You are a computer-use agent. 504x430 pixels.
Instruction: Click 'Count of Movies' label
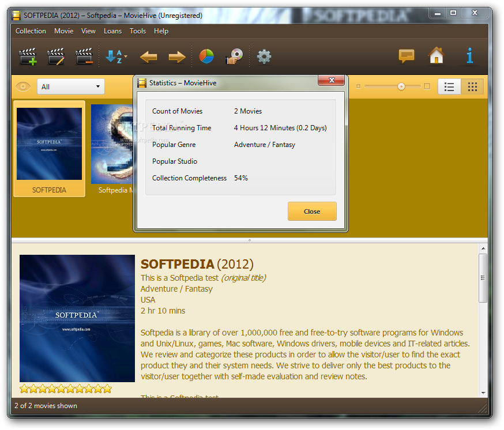click(x=178, y=111)
